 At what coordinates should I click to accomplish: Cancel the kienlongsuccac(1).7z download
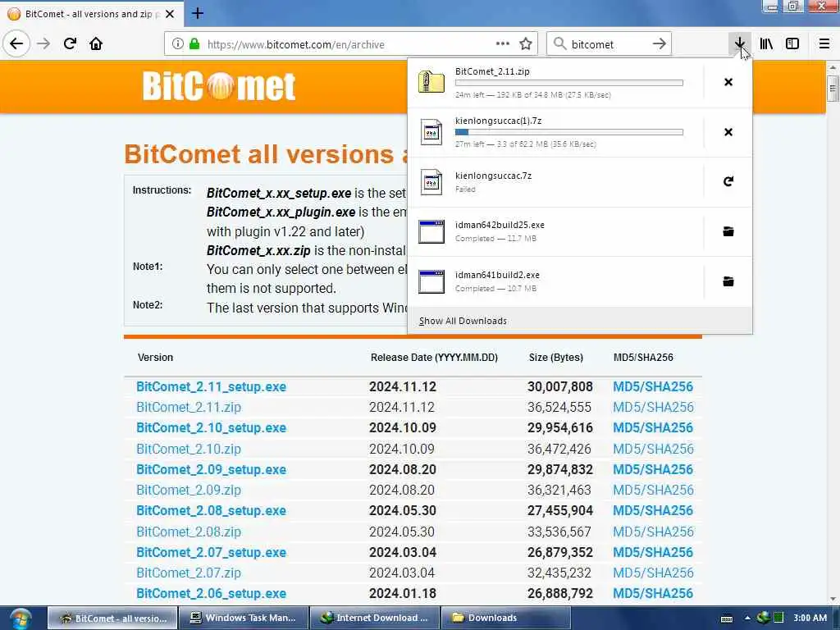click(728, 132)
